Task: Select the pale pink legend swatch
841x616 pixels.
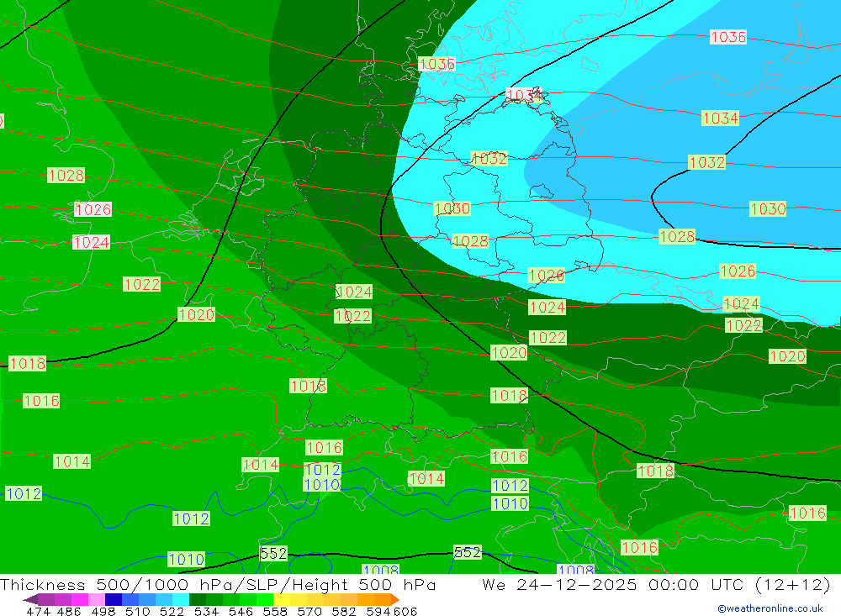Action: [x=97, y=599]
